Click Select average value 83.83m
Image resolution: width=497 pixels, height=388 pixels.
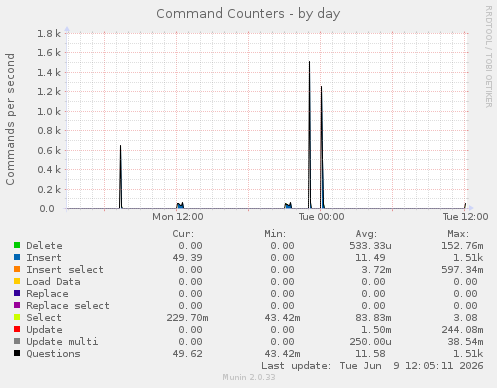pos(373,318)
